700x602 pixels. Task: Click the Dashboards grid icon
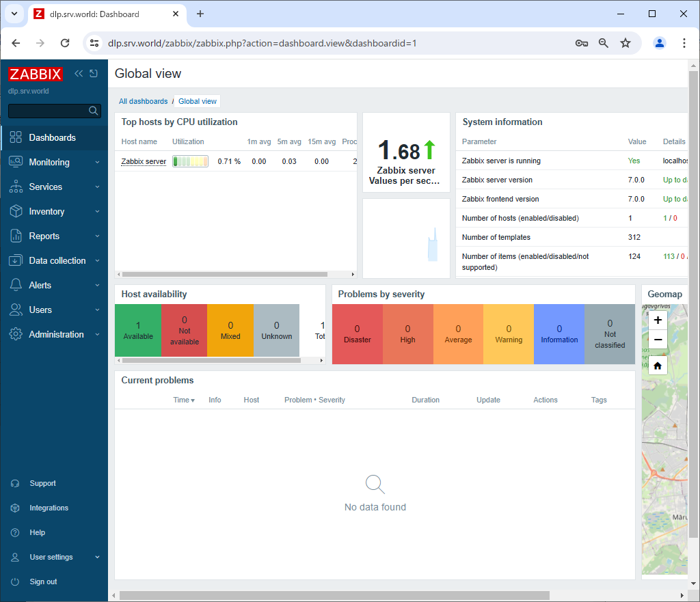[x=16, y=137]
